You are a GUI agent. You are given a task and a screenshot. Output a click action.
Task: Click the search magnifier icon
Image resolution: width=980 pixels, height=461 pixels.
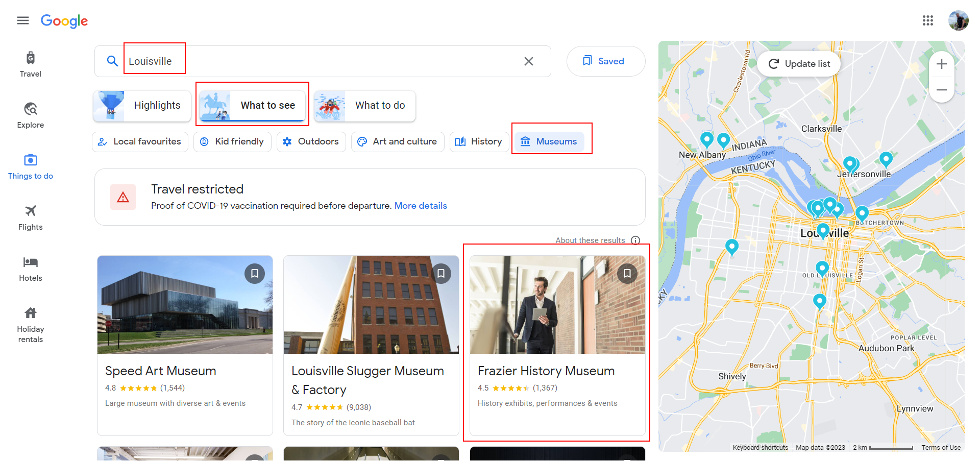[x=112, y=61]
